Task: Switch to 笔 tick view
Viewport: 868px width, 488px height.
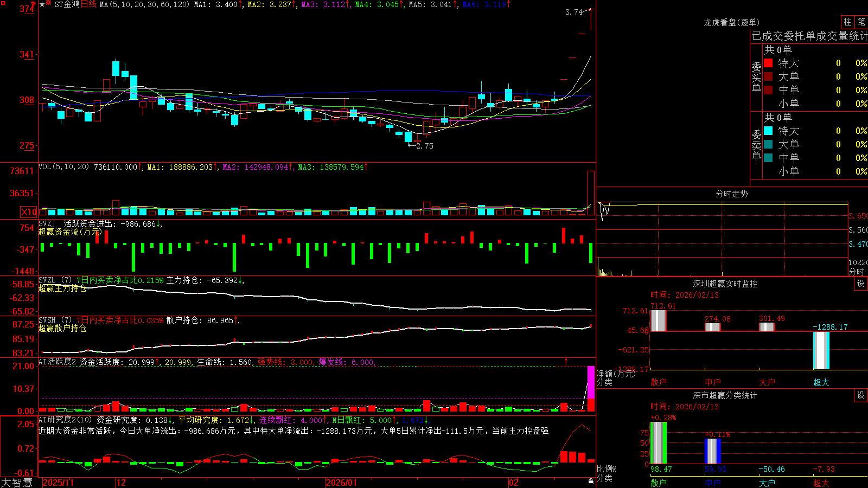Action: [861, 22]
